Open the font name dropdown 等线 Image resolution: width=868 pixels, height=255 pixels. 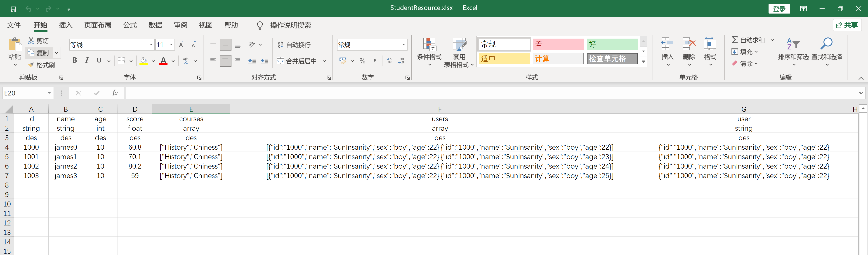151,45
